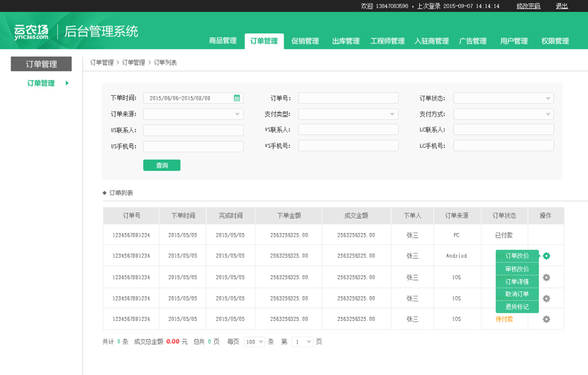Switch to the 出库管理 tab

coord(345,41)
